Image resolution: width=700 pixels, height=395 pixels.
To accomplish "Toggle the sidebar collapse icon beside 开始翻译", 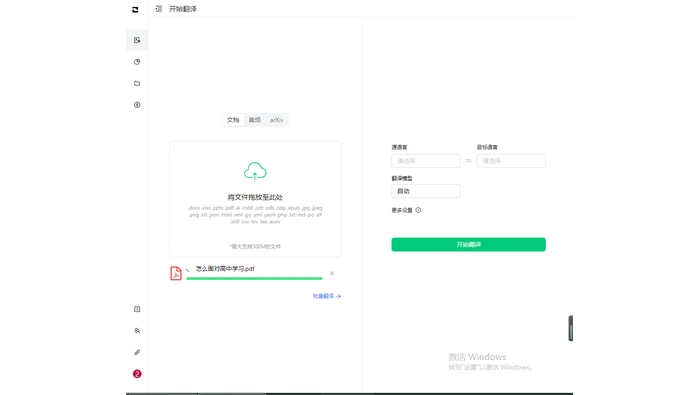I will click(x=158, y=8).
